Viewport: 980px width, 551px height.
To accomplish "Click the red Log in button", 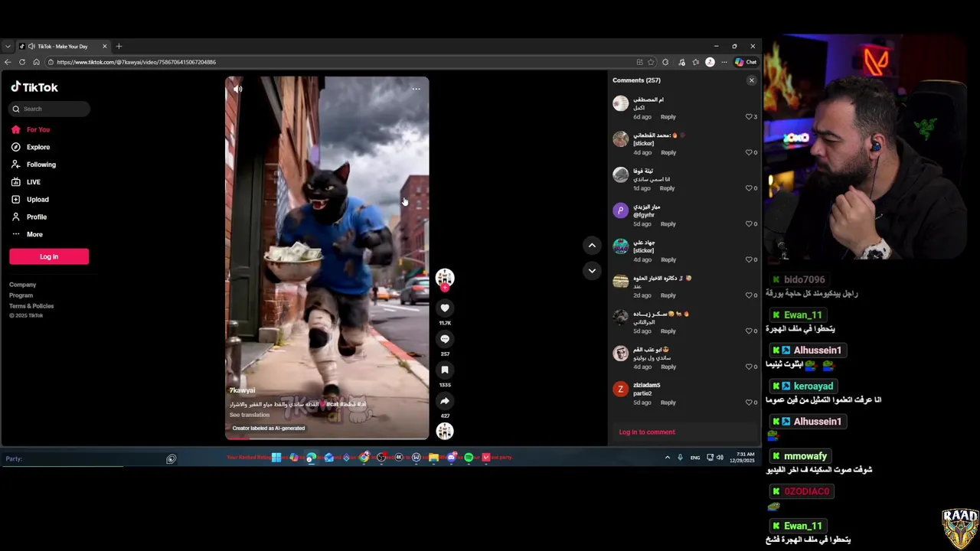I will tap(49, 256).
